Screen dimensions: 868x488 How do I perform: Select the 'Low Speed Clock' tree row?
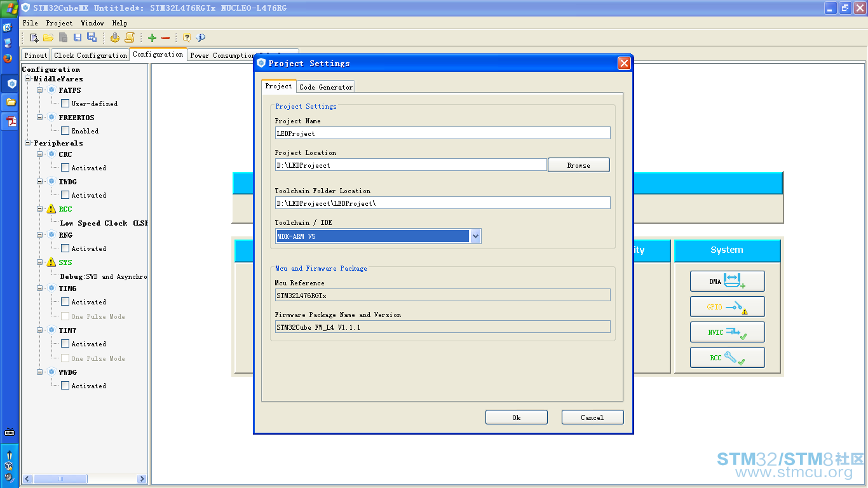coord(104,223)
